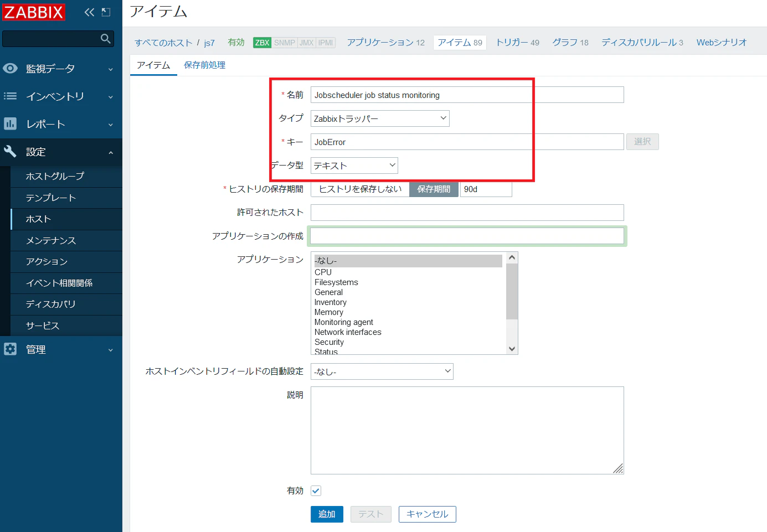Open Webシナリオ link

[722, 43]
